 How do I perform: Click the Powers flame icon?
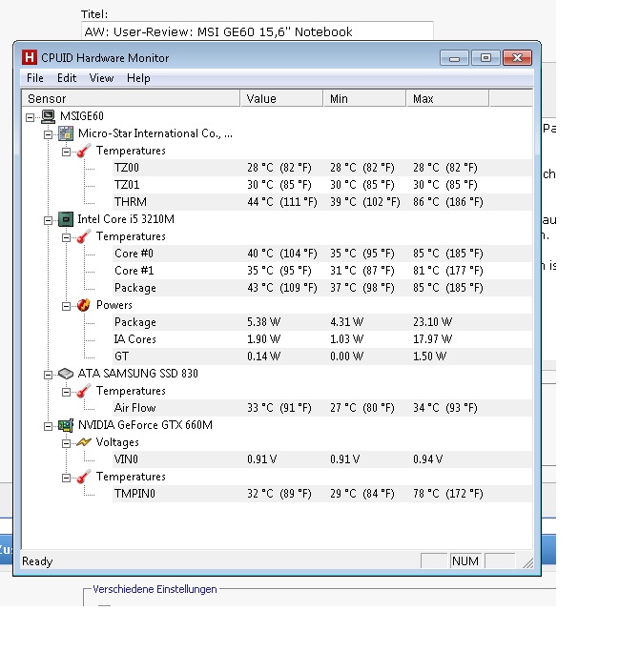coord(83,305)
